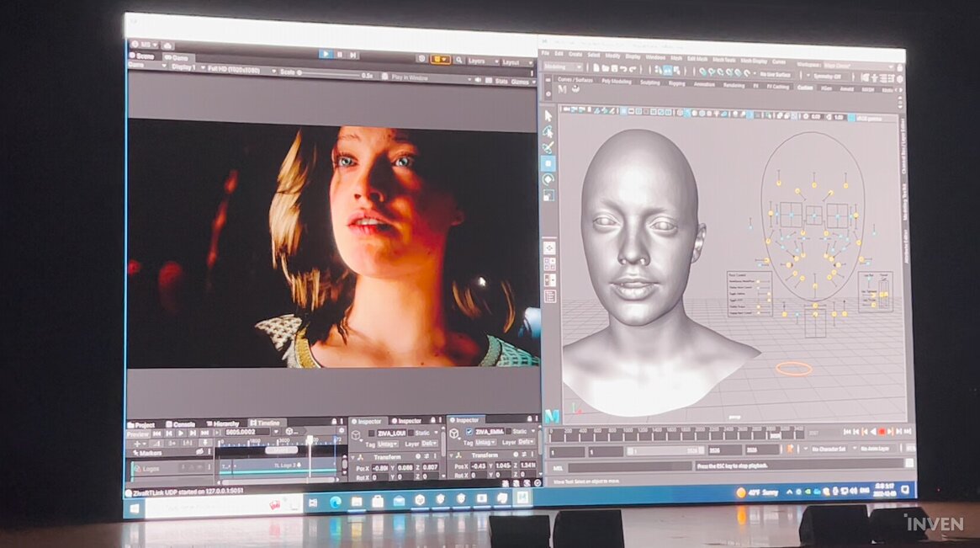Screen dimensions: 980x548
Task: Click the Unity Step frame button
Action: click(352, 55)
